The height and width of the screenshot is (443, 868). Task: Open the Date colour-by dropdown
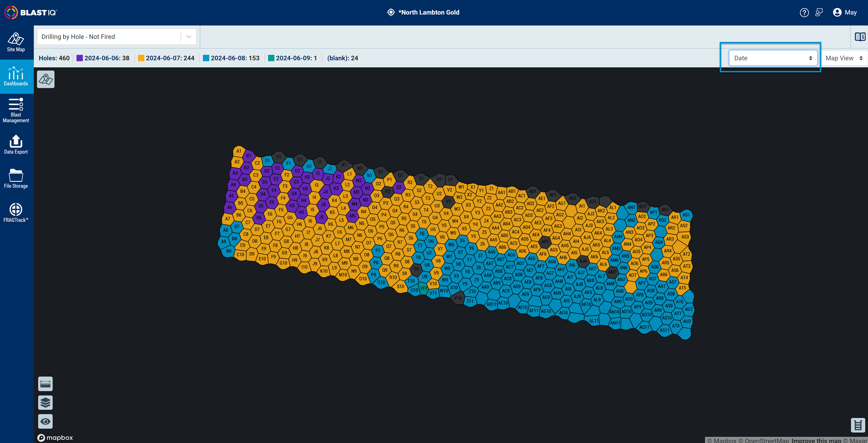pos(773,58)
